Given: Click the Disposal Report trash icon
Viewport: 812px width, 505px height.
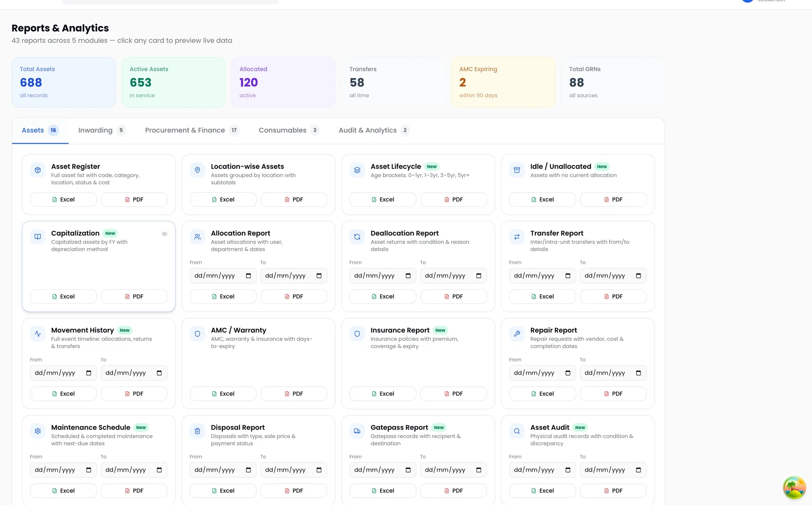Looking at the screenshot, I should click(x=198, y=431).
